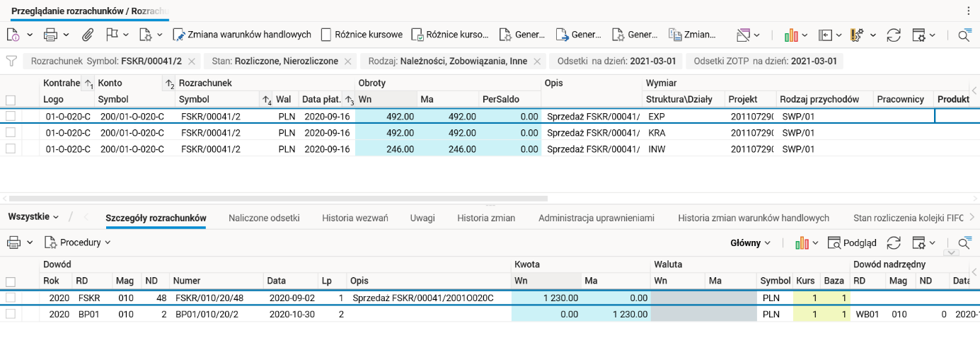Select Przeglądanie rozrachunków window tab
The height and width of the screenshot is (345, 980).
click(x=89, y=12)
